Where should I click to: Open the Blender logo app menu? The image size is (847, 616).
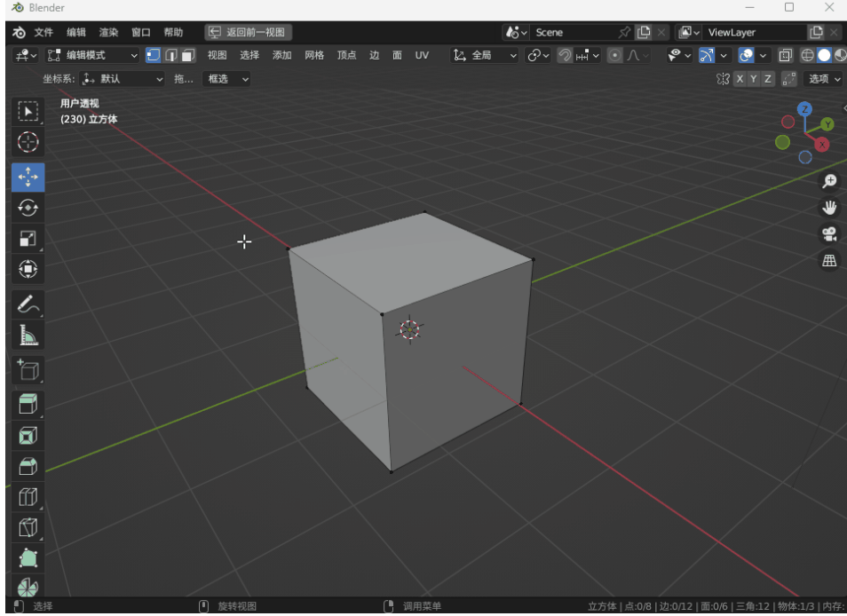(x=19, y=32)
